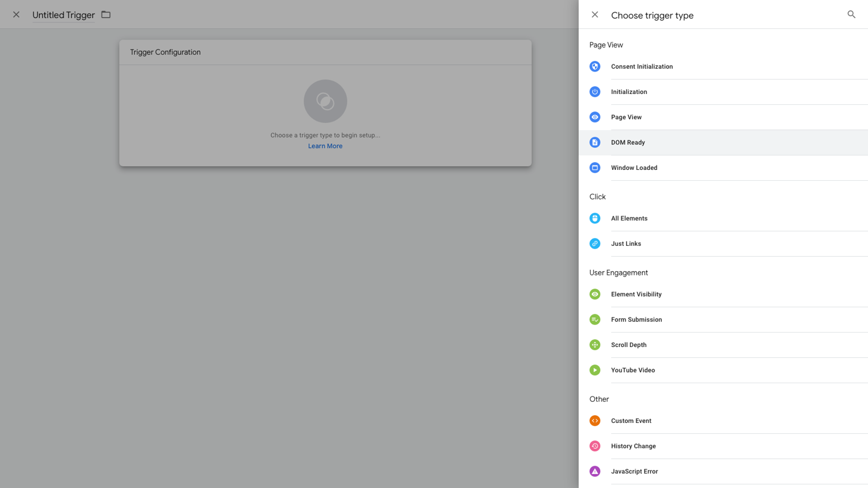Pick the YouTube Video trigger
Screen dimensions: 868x488
point(632,371)
